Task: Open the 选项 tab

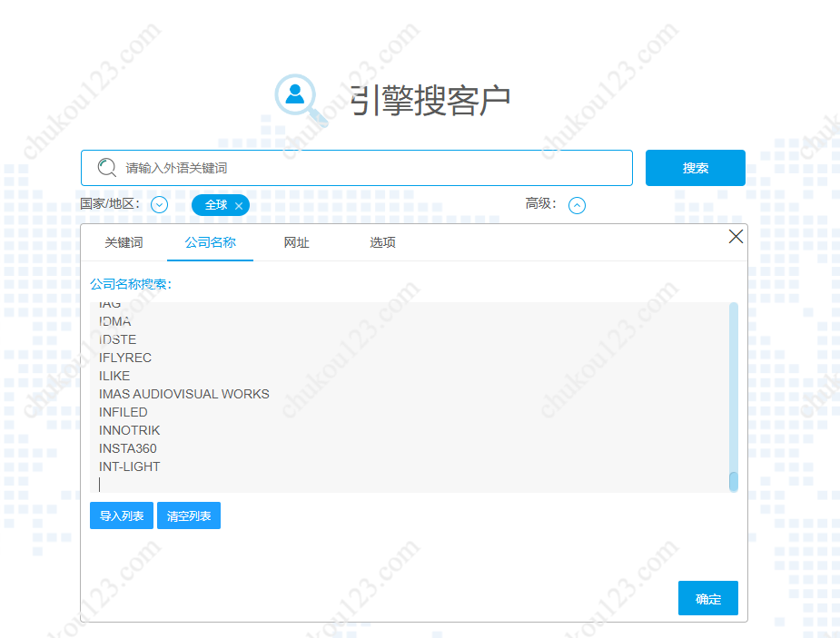Action: point(382,242)
